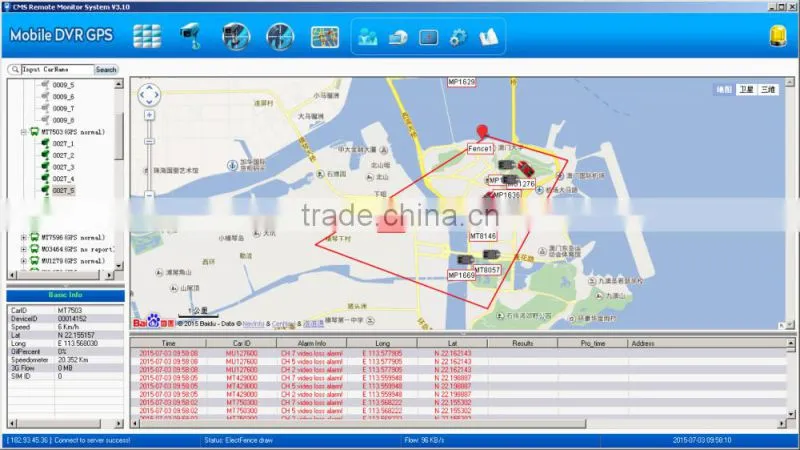Collapse the MT7503 tree node
The image size is (800, 450).
pyautogui.click(x=23, y=132)
